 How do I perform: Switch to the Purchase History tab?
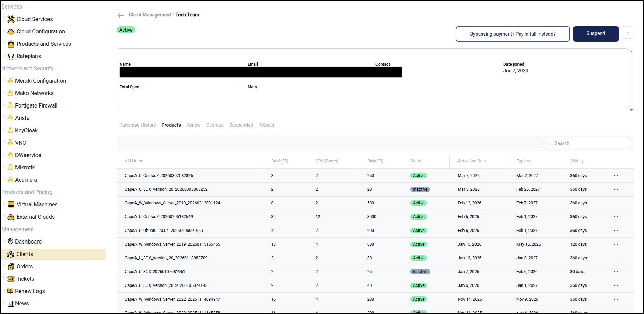click(x=138, y=125)
